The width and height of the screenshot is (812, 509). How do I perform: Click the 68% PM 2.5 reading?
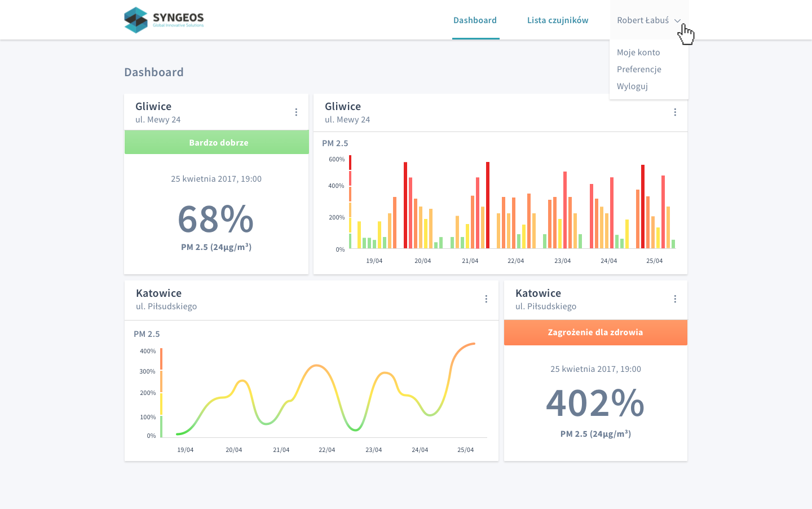click(216, 220)
